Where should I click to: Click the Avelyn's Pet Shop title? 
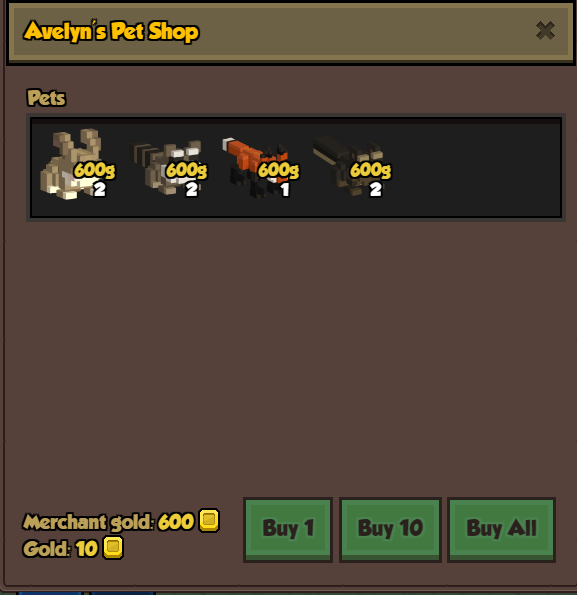[x=111, y=31]
